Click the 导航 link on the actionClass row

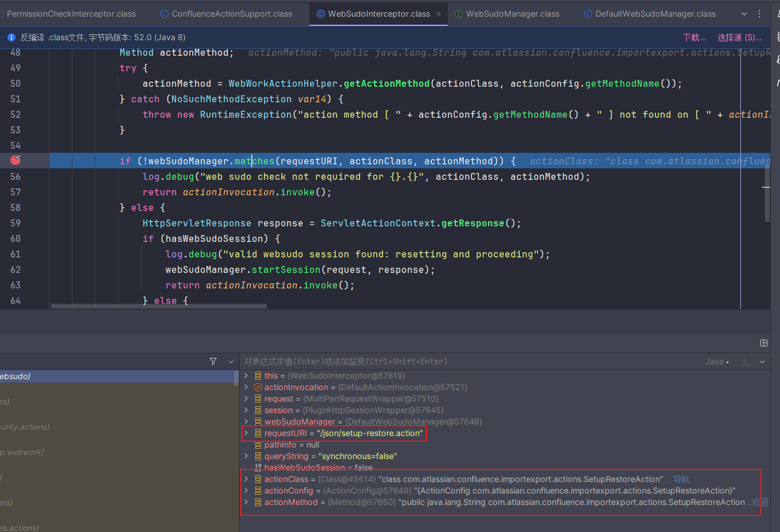tap(681, 479)
